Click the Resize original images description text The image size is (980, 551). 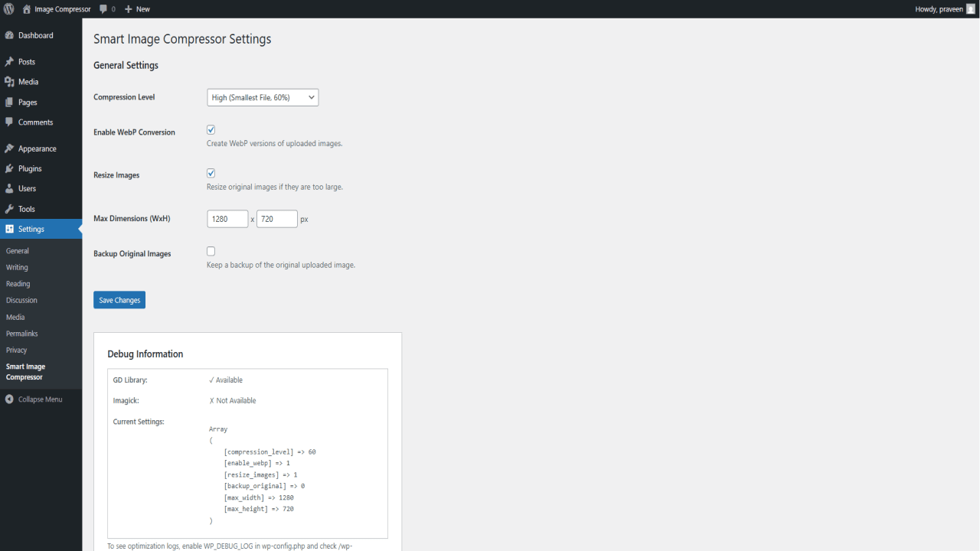pyautogui.click(x=275, y=187)
